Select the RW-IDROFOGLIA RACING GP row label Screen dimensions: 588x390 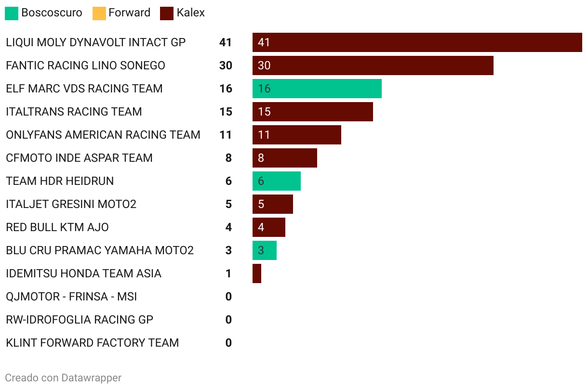[x=80, y=320]
